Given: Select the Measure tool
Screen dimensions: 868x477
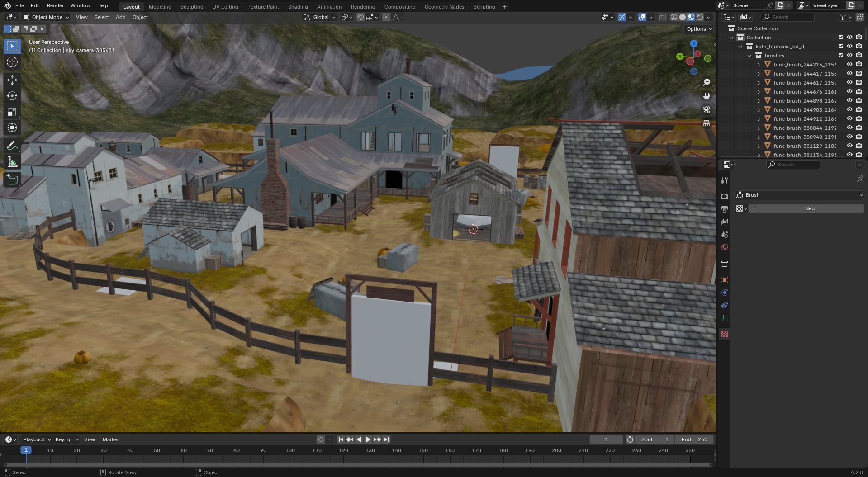Looking at the screenshot, I should pos(12,162).
